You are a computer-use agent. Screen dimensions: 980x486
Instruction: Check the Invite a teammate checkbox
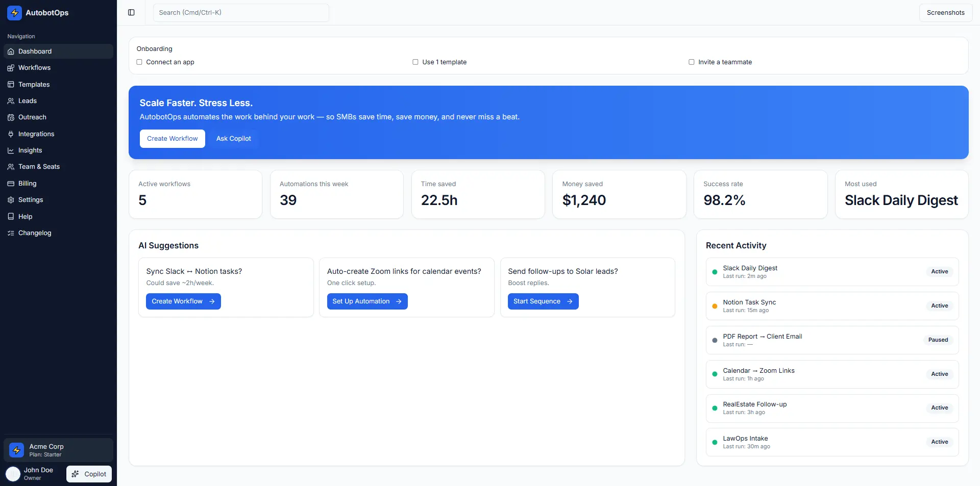pos(692,62)
